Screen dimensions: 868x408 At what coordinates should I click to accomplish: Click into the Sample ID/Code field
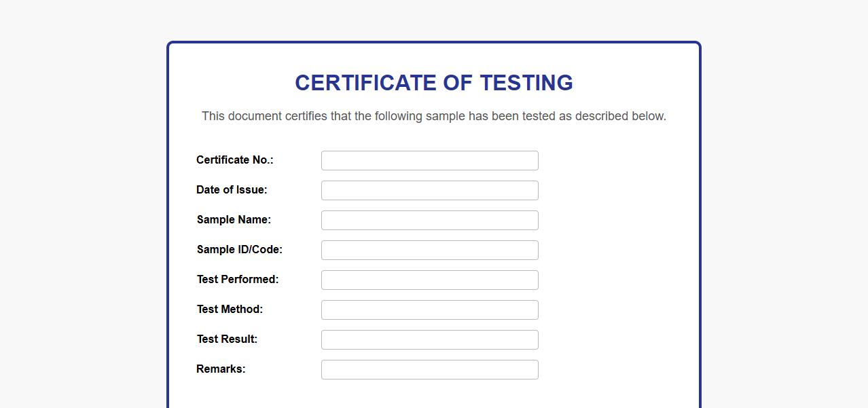pyautogui.click(x=429, y=251)
